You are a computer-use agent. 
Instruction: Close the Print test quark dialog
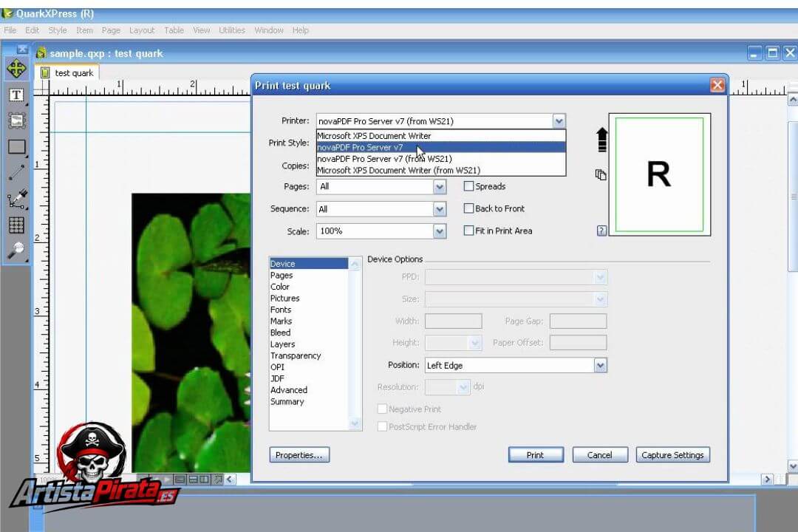click(717, 85)
